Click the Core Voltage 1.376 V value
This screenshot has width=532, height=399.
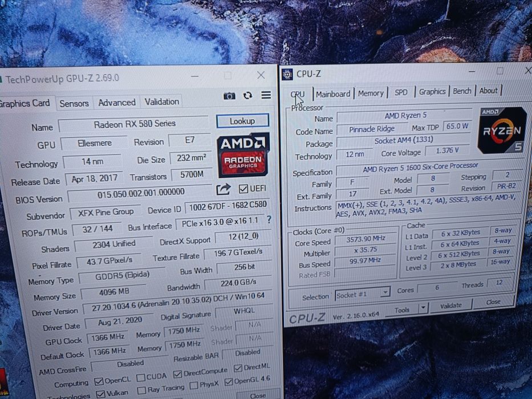(447, 150)
